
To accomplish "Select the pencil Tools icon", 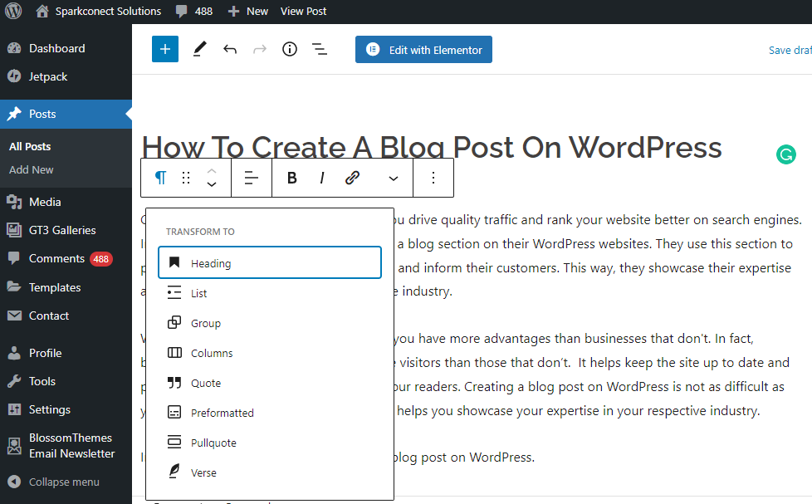I will pyautogui.click(x=200, y=49).
